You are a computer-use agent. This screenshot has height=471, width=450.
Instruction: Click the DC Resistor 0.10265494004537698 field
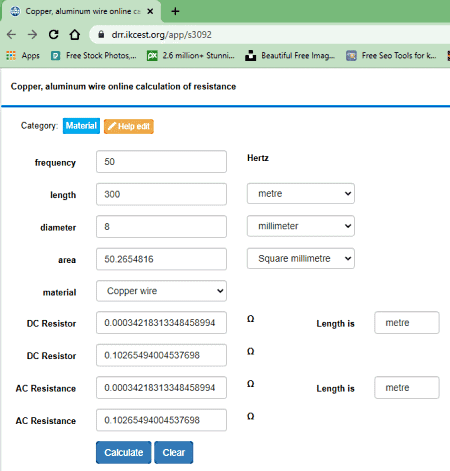[x=161, y=355]
